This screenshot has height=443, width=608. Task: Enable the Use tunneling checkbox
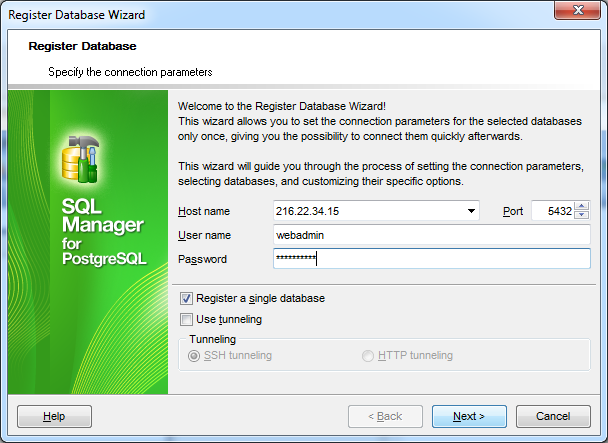coord(186,319)
